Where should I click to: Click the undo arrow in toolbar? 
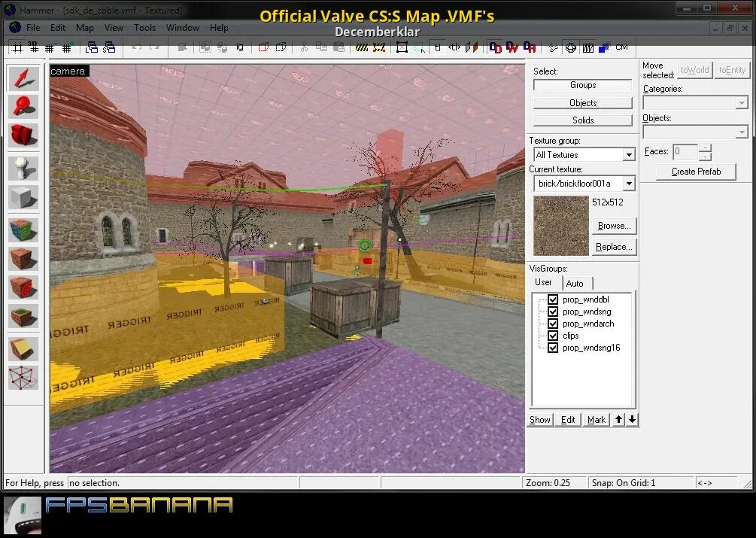(x=137, y=47)
